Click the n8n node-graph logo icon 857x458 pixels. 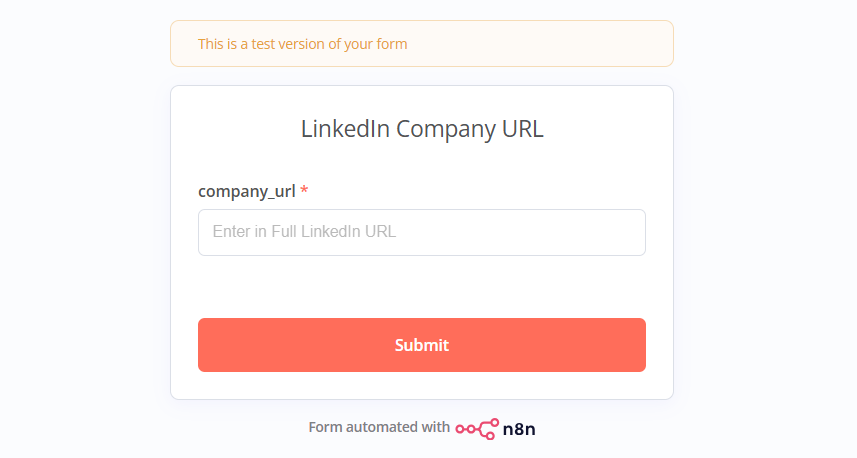477,429
